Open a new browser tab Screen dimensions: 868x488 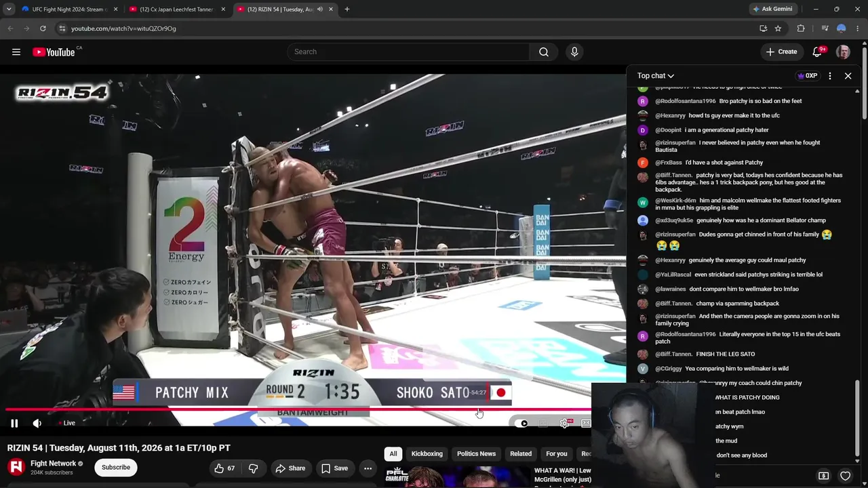347,9
